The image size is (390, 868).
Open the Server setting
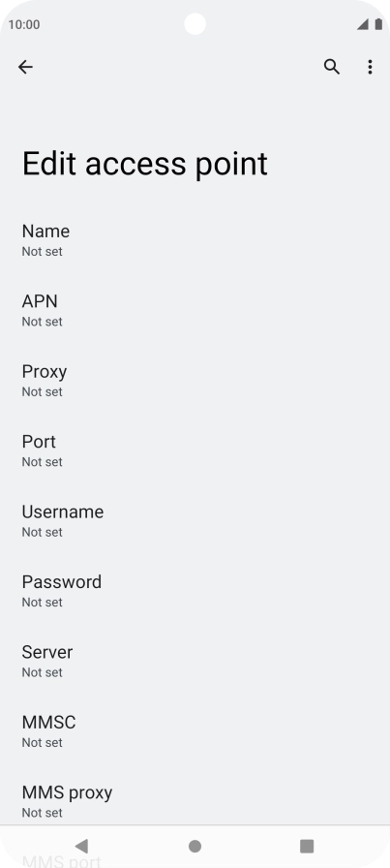click(195, 661)
